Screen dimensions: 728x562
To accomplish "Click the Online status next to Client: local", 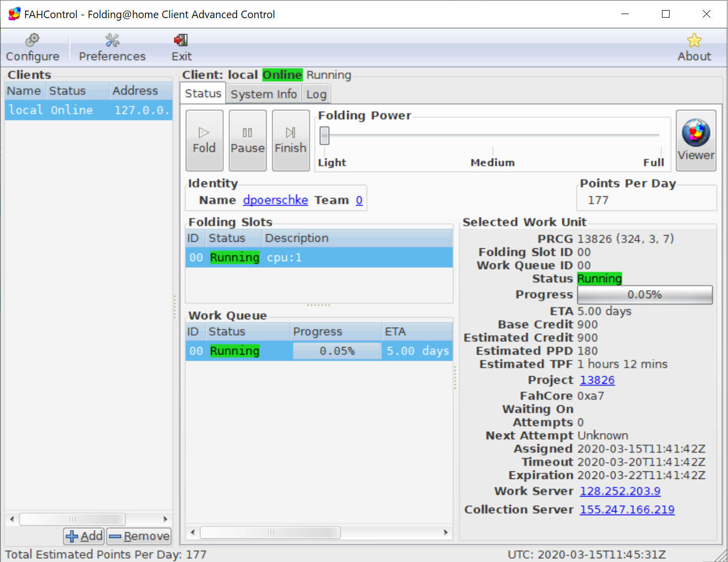I will (x=282, y=75).
